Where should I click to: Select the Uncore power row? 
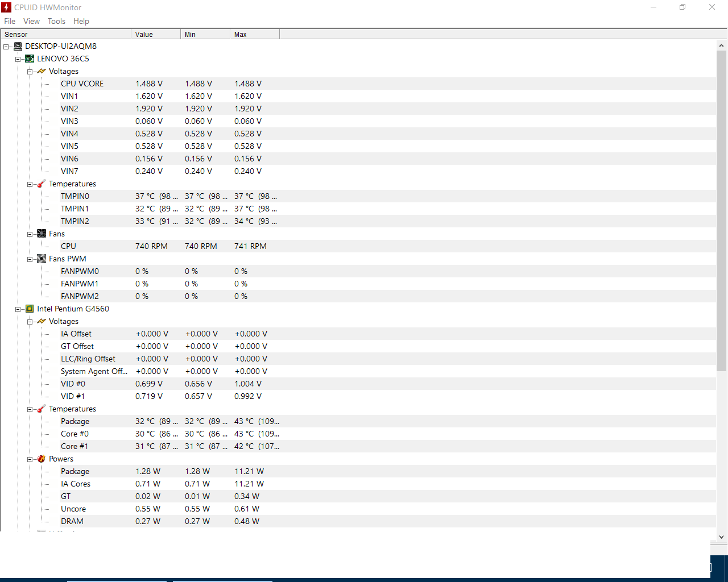click(x=387, y=509)
